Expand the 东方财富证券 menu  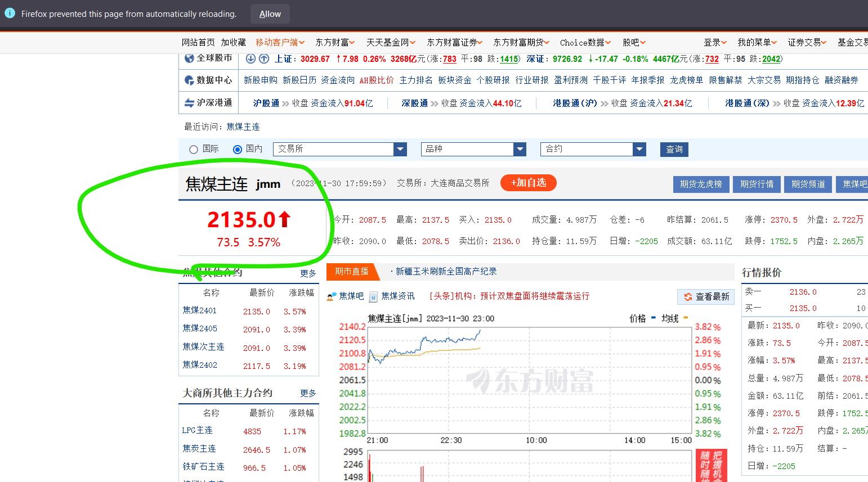(454, 42)
